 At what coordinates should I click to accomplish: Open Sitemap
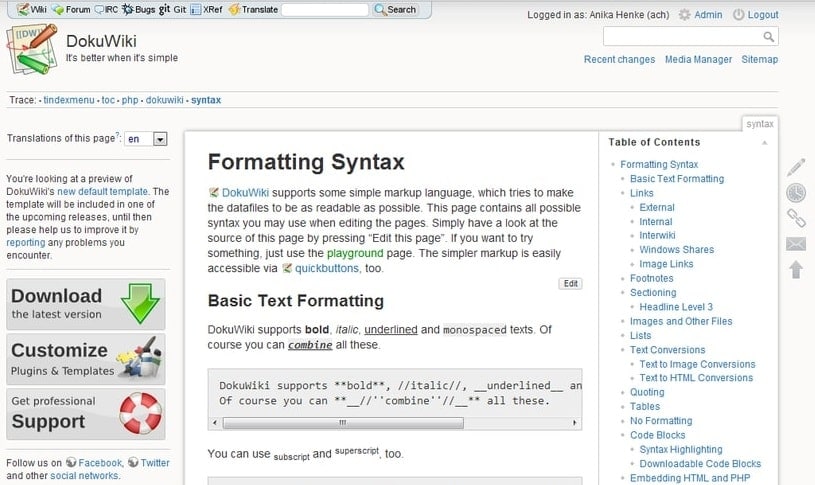point(759,59)
